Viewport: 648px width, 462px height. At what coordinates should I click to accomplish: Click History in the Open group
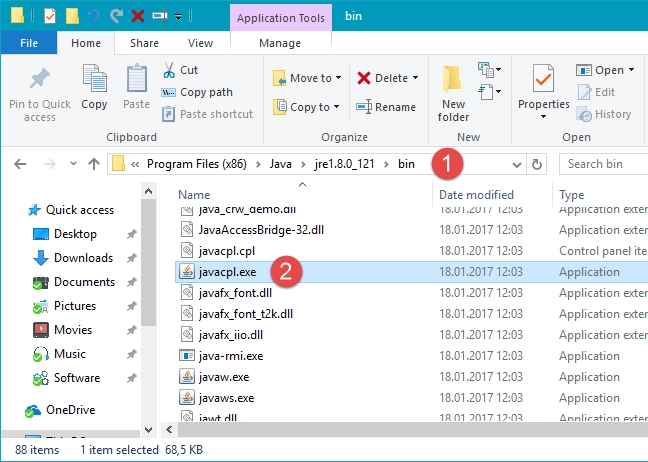coord(603,114)
